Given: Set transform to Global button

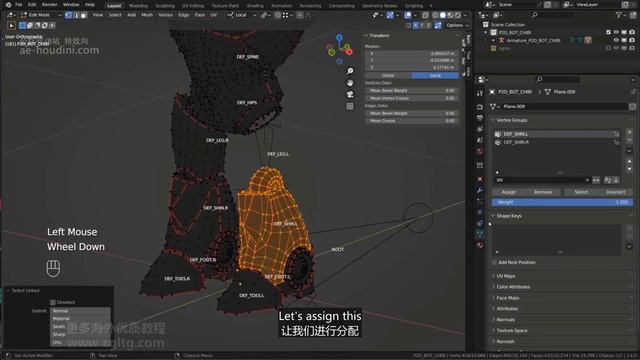Looking at the screenshot, I should (x=388, y=76).
